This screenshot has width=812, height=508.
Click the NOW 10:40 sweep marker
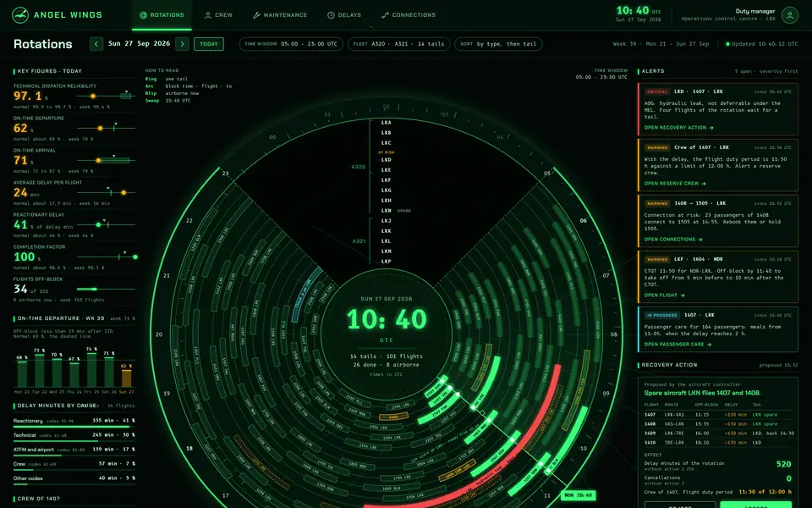[578, 495]
